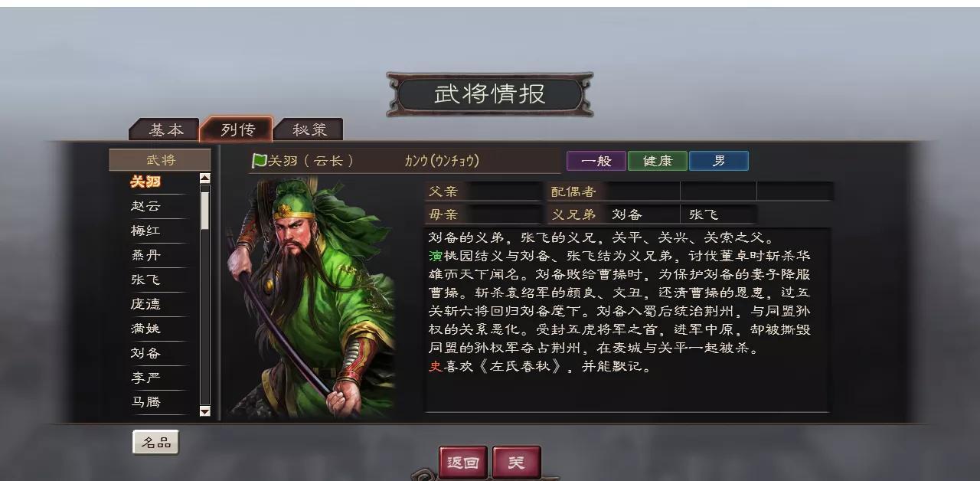
Task: Select 赵云 in the officer list
Action: tap(146, 206)
